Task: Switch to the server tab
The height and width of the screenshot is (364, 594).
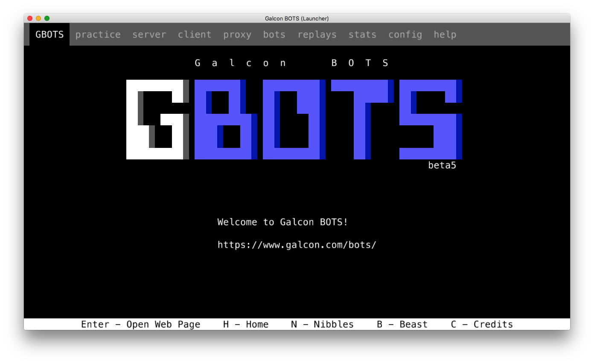Action: [x=149, y=35]
